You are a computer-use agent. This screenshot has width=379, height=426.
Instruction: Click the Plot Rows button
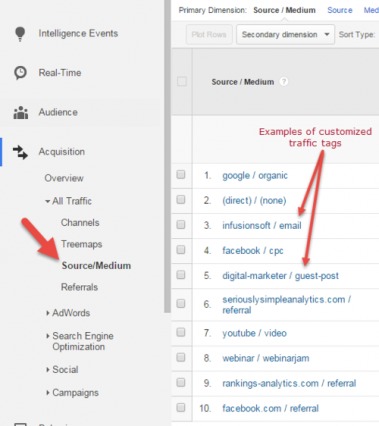209,34
